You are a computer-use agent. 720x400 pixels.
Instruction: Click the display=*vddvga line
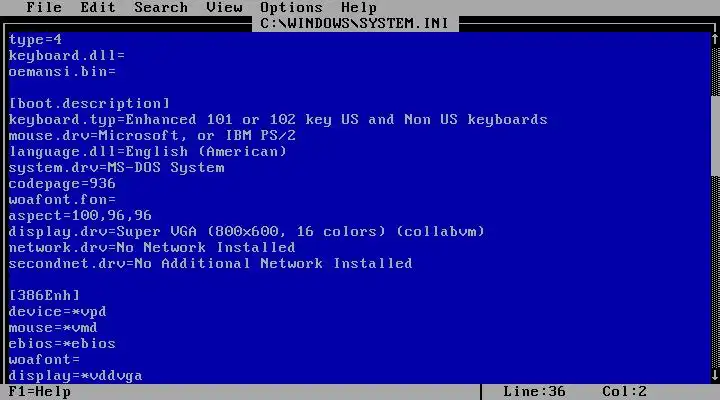click(x=75, y=376)
